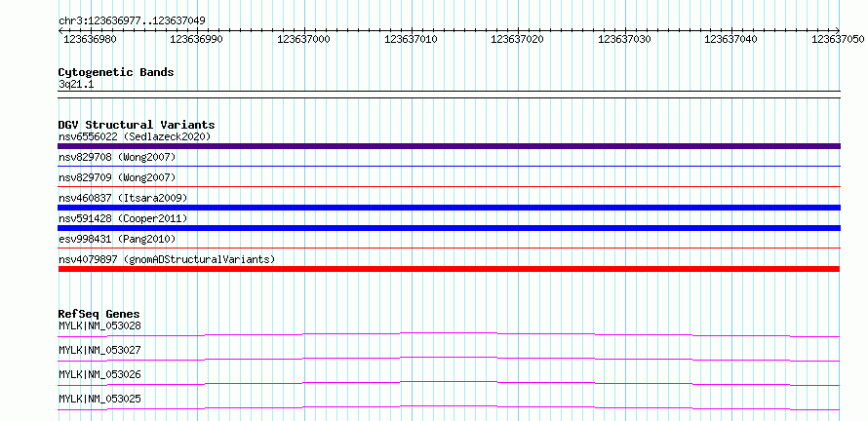Click ruler position 123637040

point(729,39)
